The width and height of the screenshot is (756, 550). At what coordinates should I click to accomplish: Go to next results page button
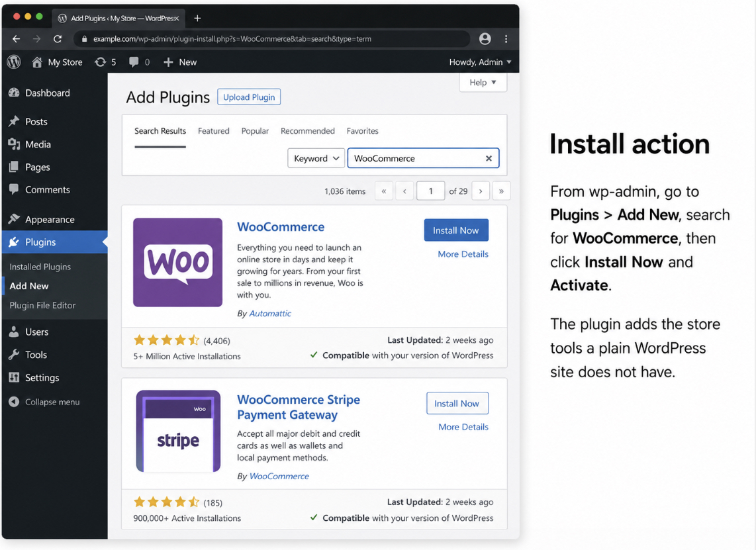point(481,191)
